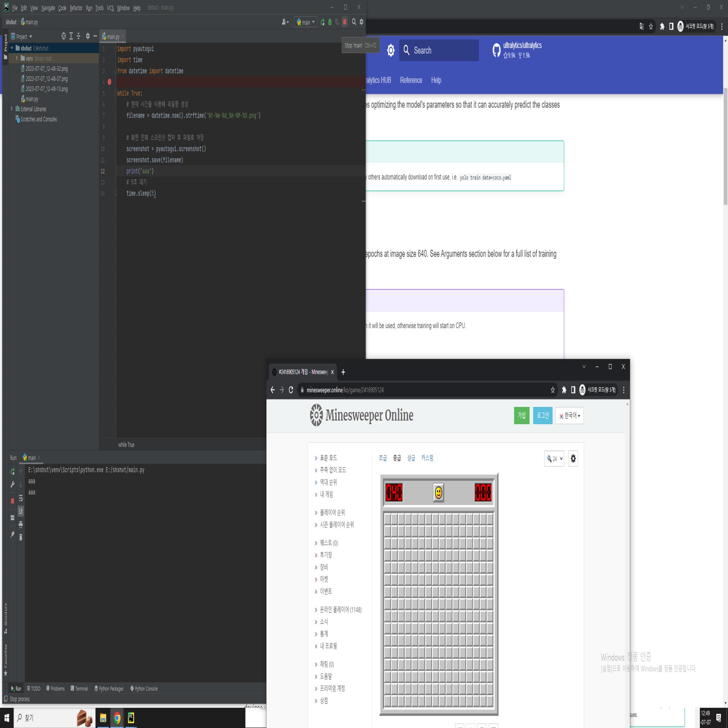Open the VCS menu
The image size is (728, 728).
[110, 7]
